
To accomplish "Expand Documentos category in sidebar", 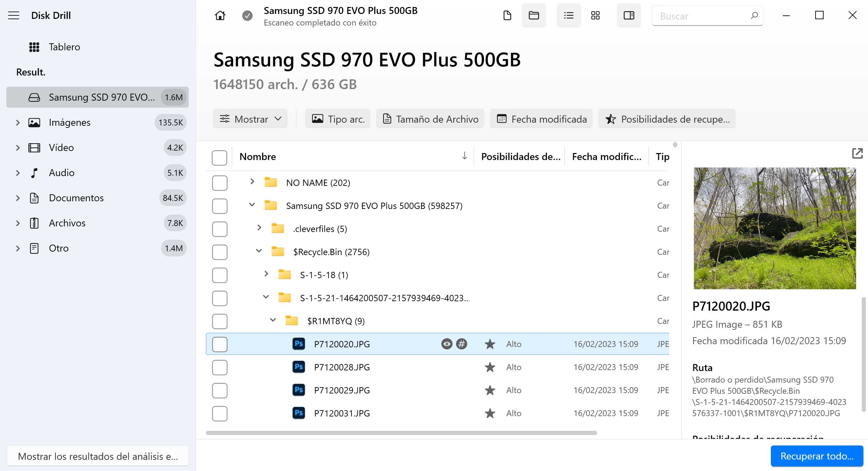I will (18, 198).
